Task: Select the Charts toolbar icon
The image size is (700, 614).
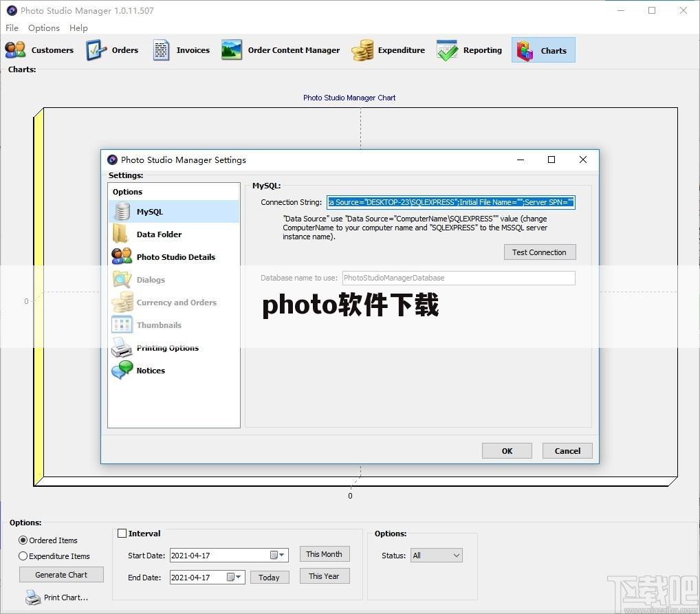Action: (525, 50)
